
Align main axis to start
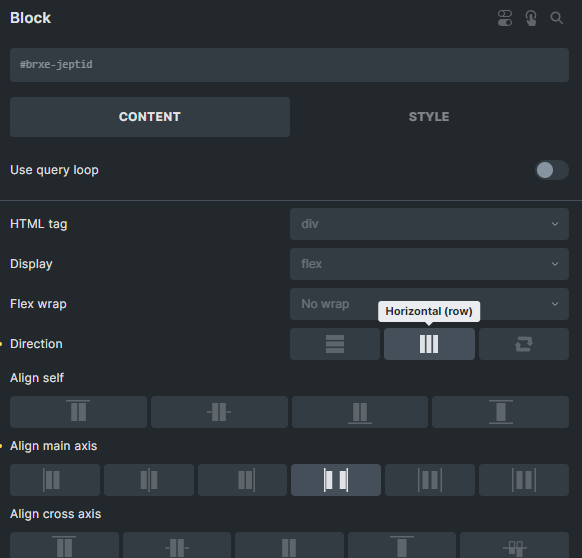point(55,480)
